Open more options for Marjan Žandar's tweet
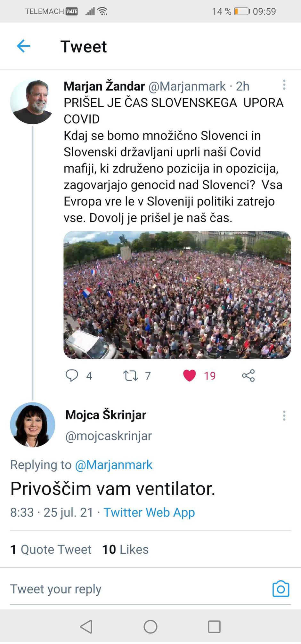Screen dimensions: 301x644 [284, 85]
